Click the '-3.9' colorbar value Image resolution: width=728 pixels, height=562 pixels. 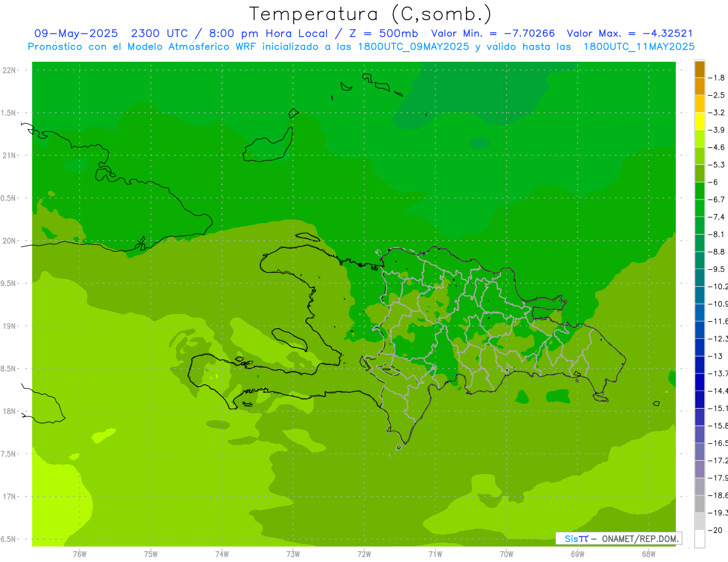716,130
